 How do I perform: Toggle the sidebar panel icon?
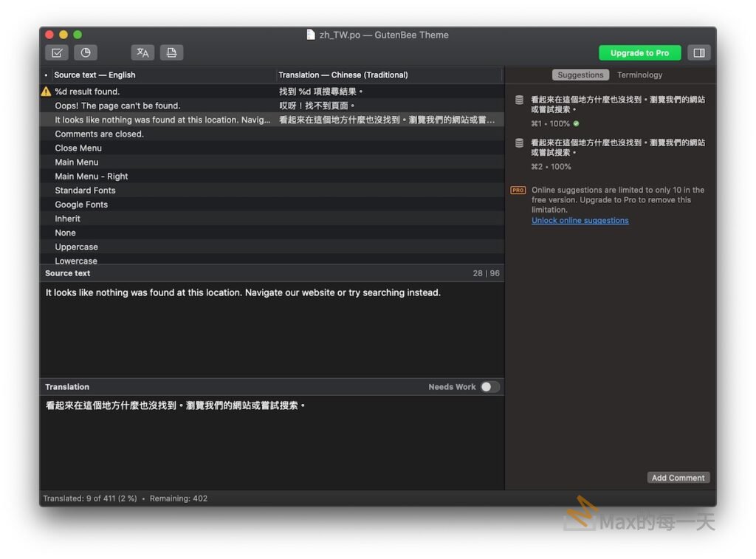(698, 52)
